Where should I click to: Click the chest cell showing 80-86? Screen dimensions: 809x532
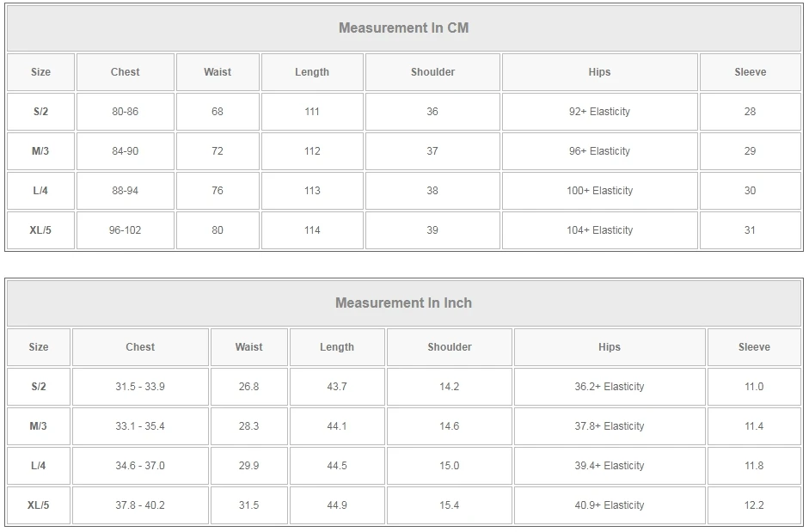click(x=126, y=112)
